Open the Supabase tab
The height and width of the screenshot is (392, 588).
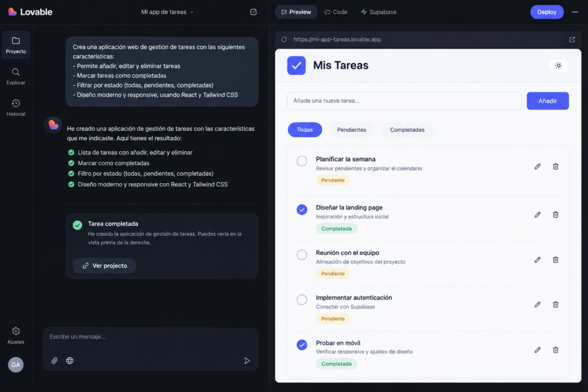[x=379, y=12]
